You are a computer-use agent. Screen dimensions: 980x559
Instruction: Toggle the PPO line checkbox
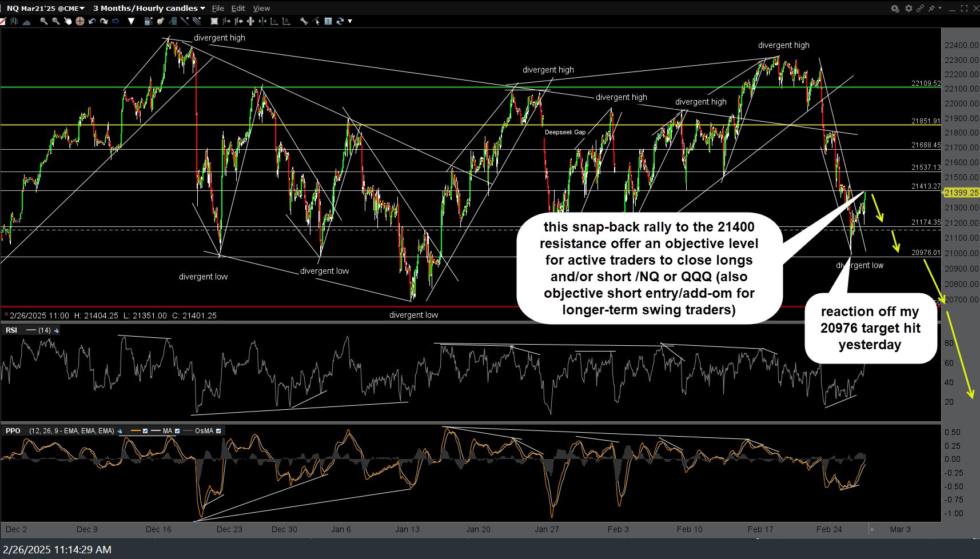[145, 431]
